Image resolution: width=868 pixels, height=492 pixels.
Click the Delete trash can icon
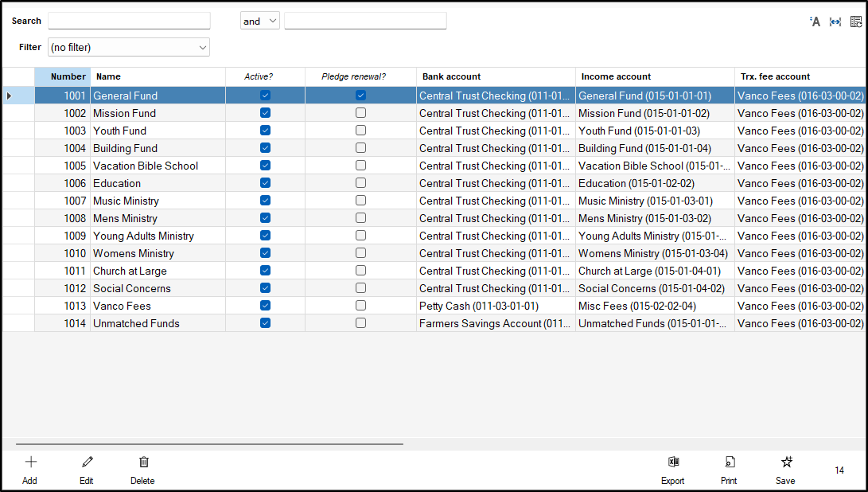tap(143, 462)
